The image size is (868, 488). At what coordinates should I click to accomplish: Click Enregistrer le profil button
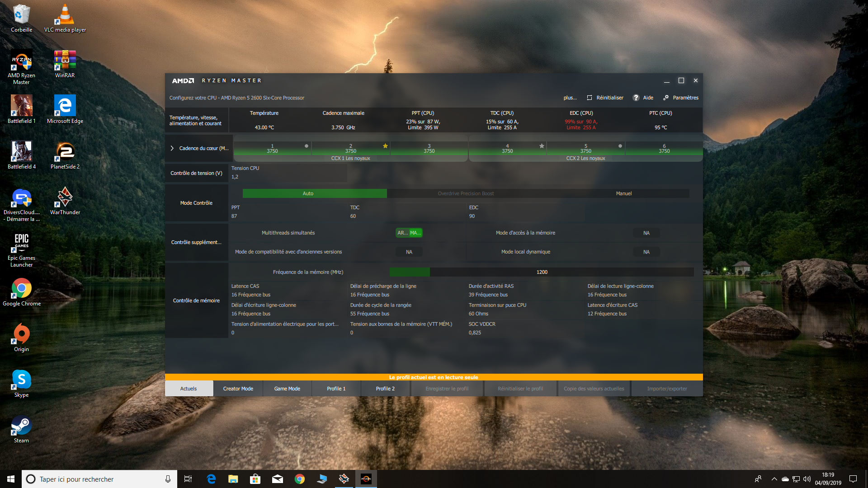(x=447, y=389)
